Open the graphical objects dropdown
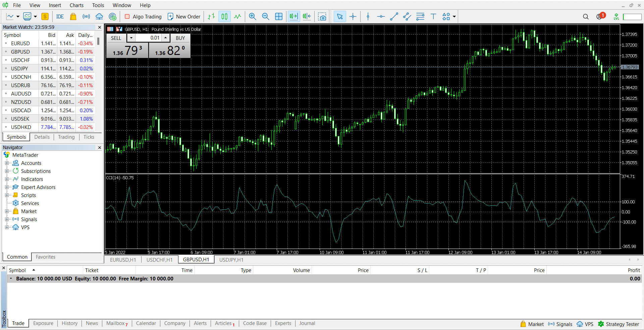The height and width of the screenshot is (330, 644). click(x=454, y=16)
